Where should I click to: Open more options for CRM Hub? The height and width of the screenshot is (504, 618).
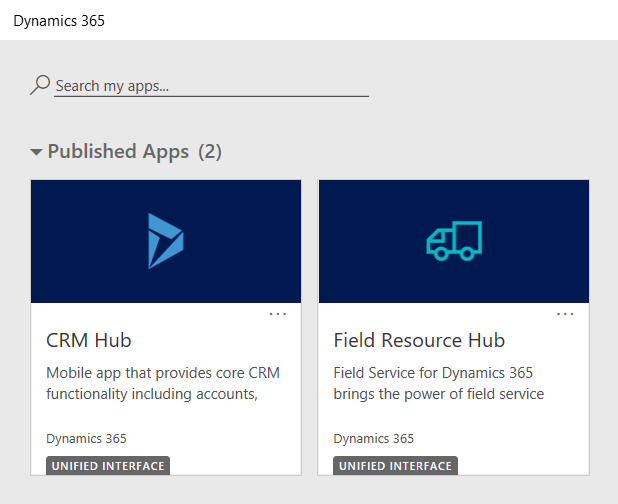point(278,314)
